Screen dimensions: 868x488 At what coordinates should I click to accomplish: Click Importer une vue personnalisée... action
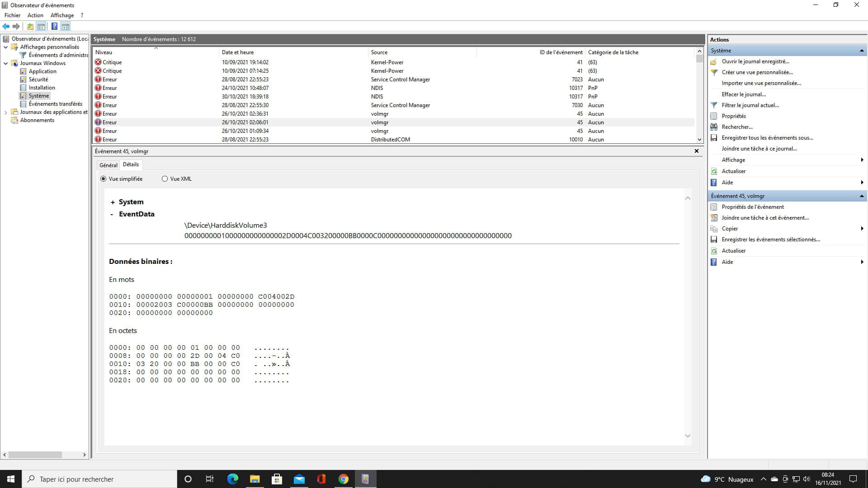tap(761, 83)
